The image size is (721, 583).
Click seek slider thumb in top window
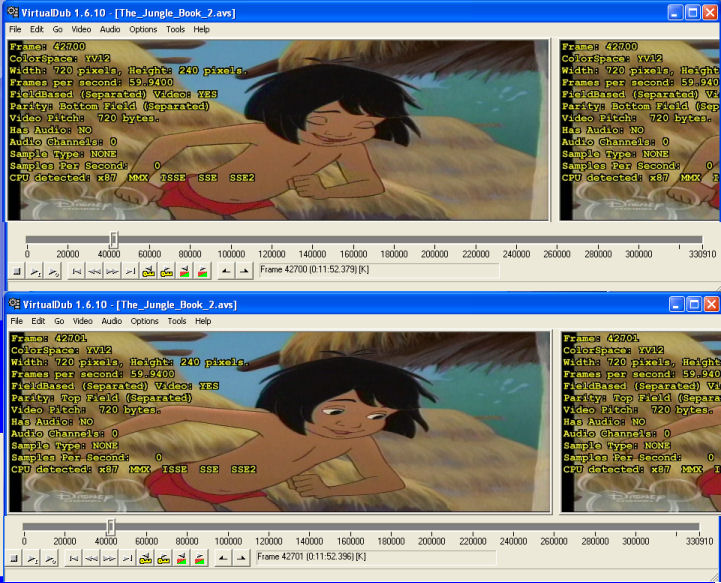[x=114, y=239]
